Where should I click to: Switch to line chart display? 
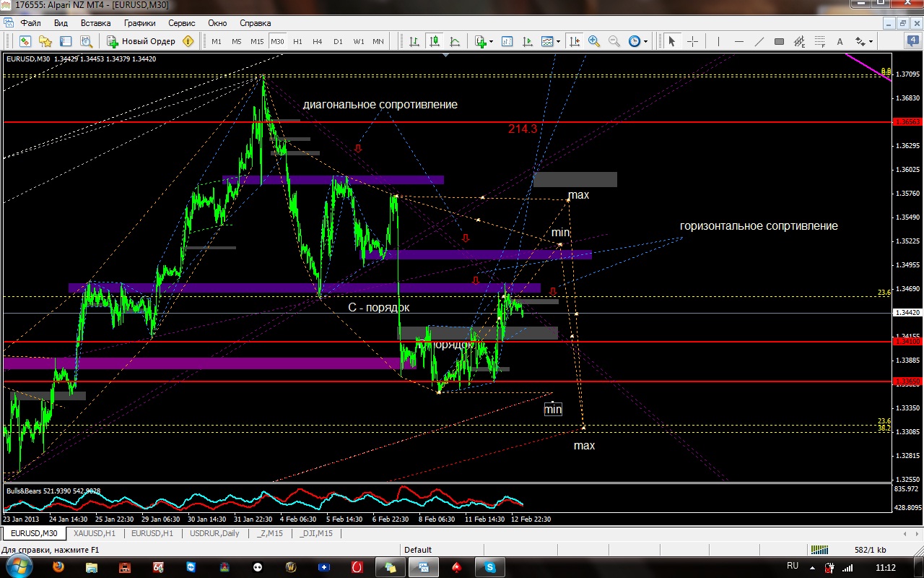[x=455, y=41]
